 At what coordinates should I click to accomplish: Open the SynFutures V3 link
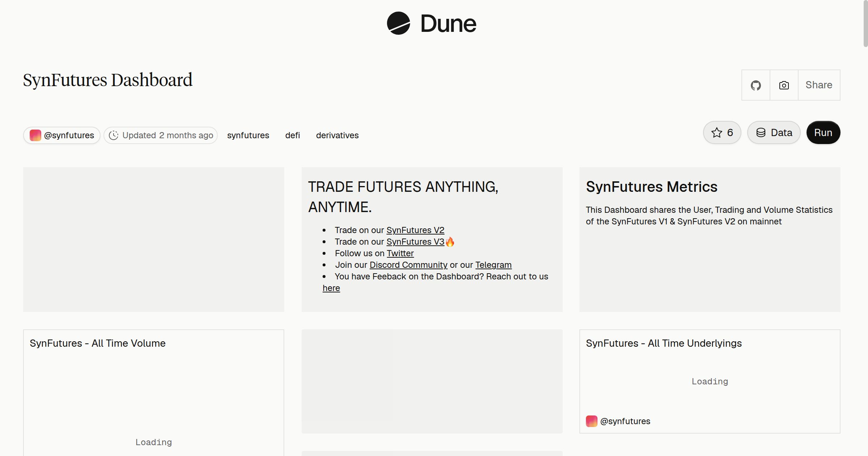[x=415, y=242]
